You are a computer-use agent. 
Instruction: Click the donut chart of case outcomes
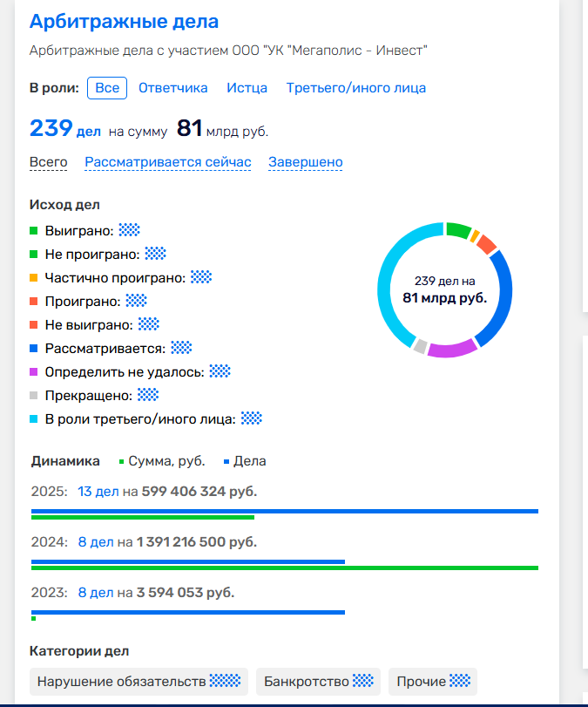pos(444,290)
